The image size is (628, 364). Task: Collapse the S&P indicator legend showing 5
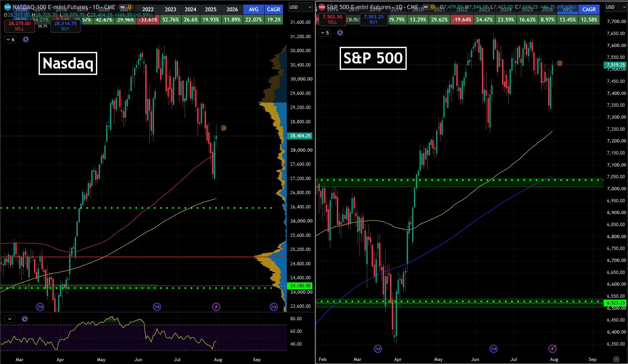325,33
